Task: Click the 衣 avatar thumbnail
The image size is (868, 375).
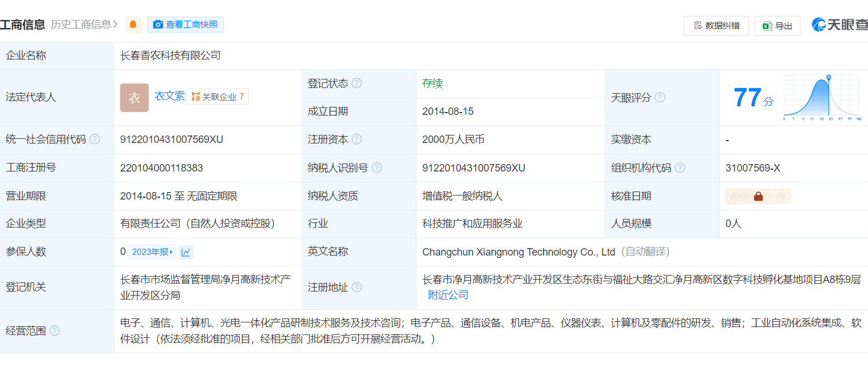Action: coord(134,98)
